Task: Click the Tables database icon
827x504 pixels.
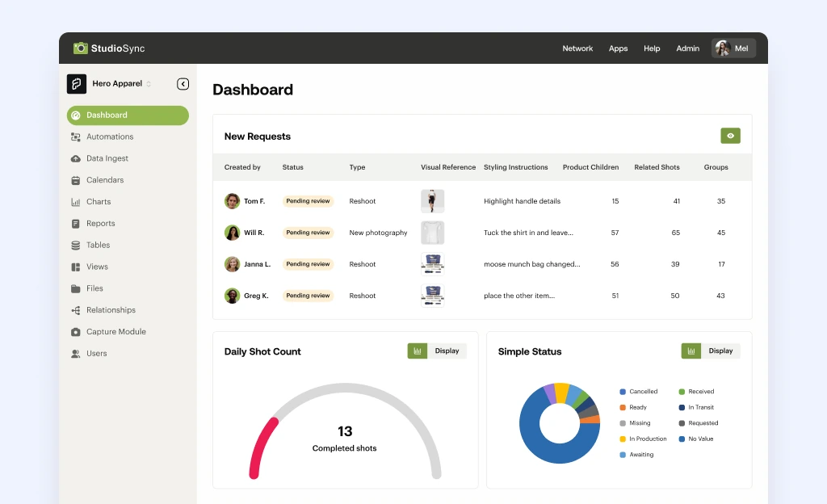Action: click(76, 246)
